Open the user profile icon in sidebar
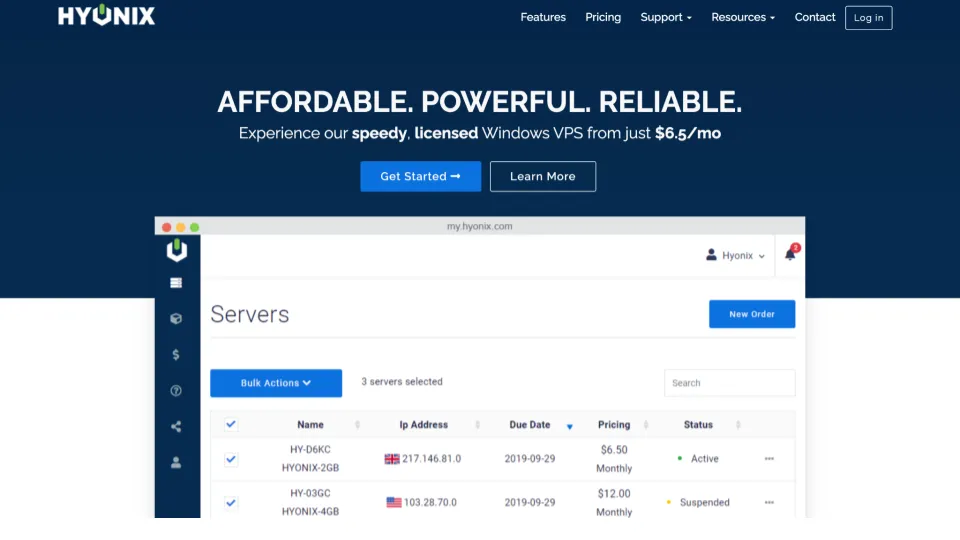This screenshot has width=960, height=540. [176, 462]
